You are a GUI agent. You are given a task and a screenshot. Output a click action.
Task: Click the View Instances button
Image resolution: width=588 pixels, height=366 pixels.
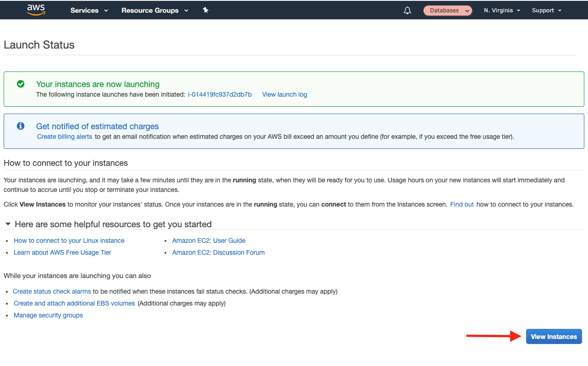pyautogui.click(x=554, y=336)
